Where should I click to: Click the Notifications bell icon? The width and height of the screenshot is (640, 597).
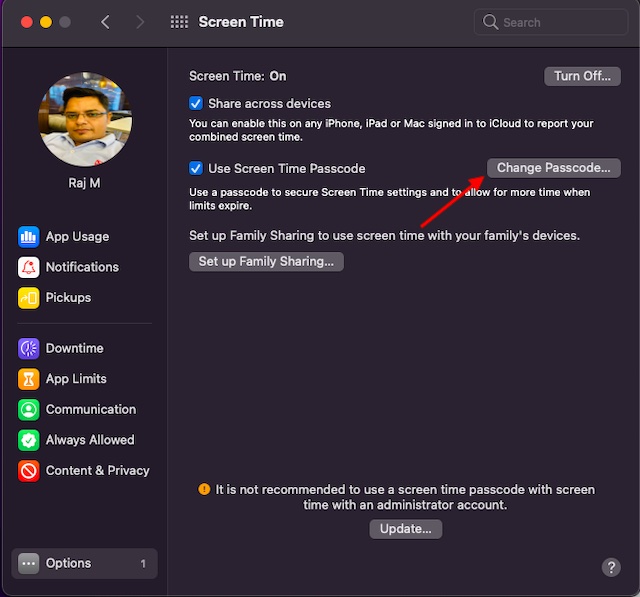(x=28, y=267)
